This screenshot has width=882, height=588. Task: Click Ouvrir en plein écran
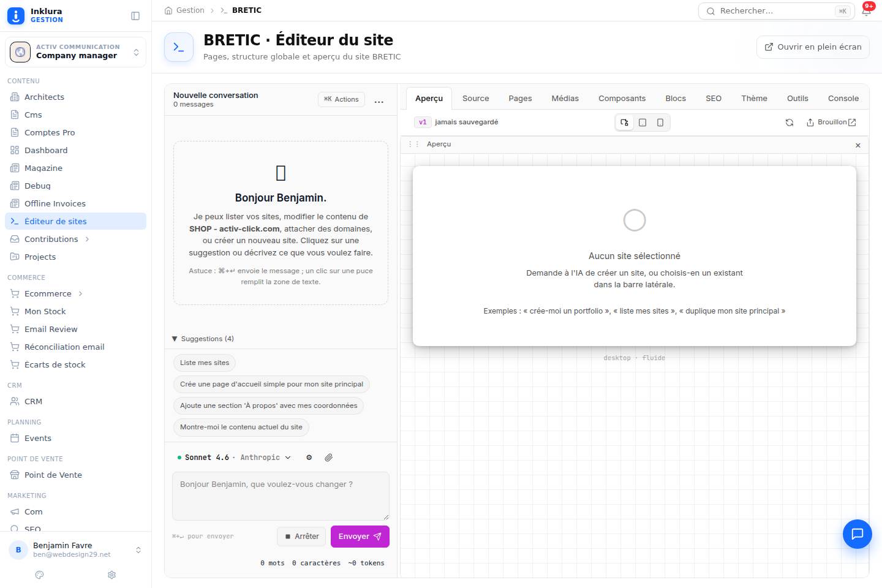813,47
